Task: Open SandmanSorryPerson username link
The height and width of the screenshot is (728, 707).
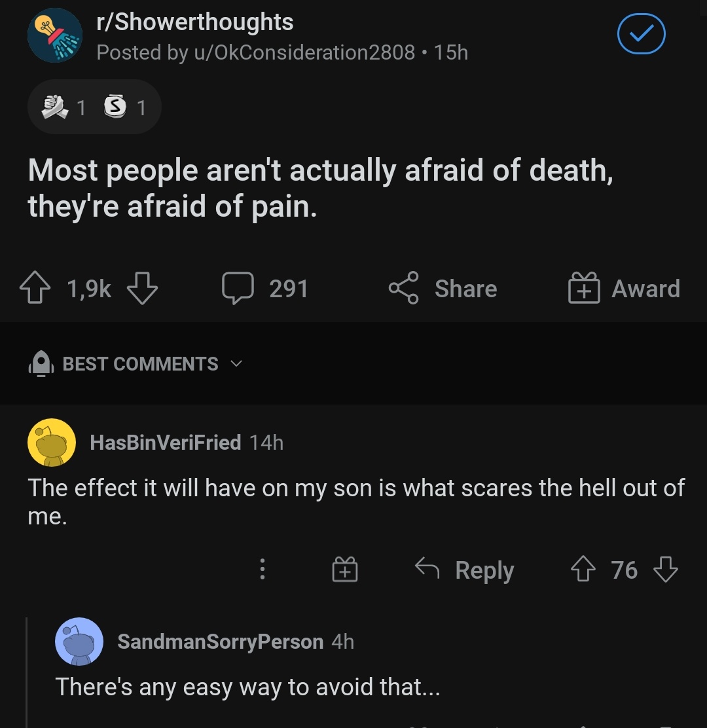Action: 220,642
